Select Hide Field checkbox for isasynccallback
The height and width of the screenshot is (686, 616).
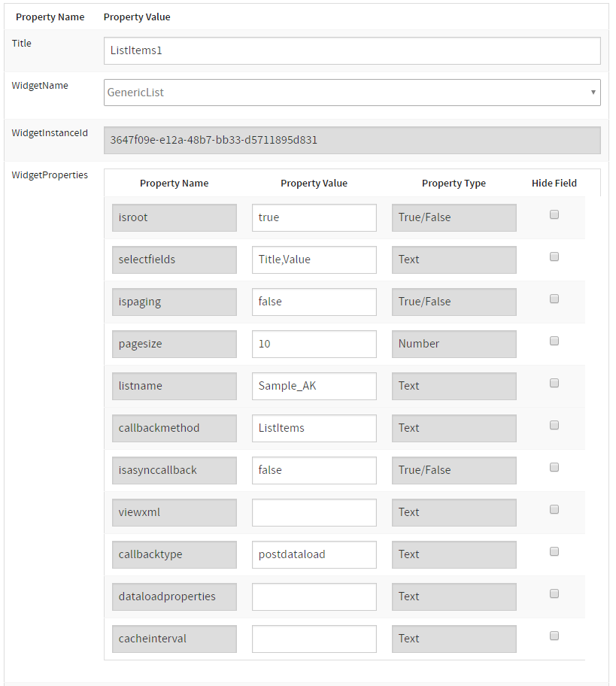(x=554, y=467)
